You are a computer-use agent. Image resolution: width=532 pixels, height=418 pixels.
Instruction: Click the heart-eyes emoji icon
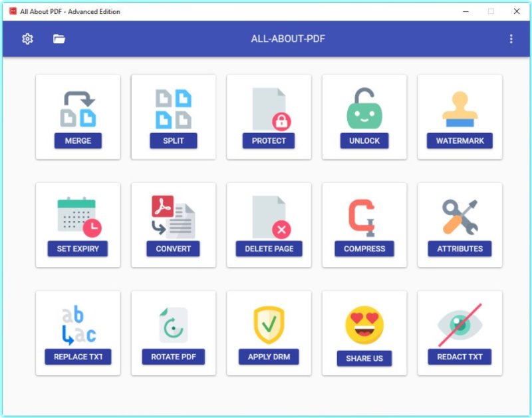tap(364, 325)
